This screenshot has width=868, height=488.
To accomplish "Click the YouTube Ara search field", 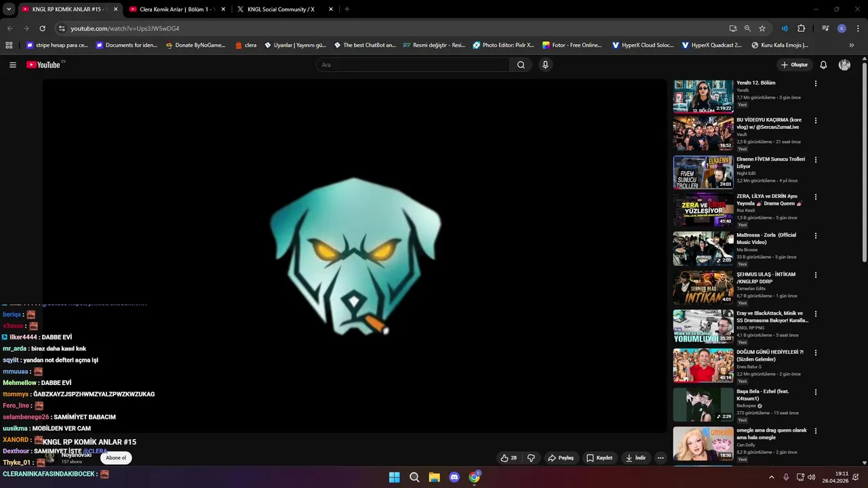I will [413, 65].
